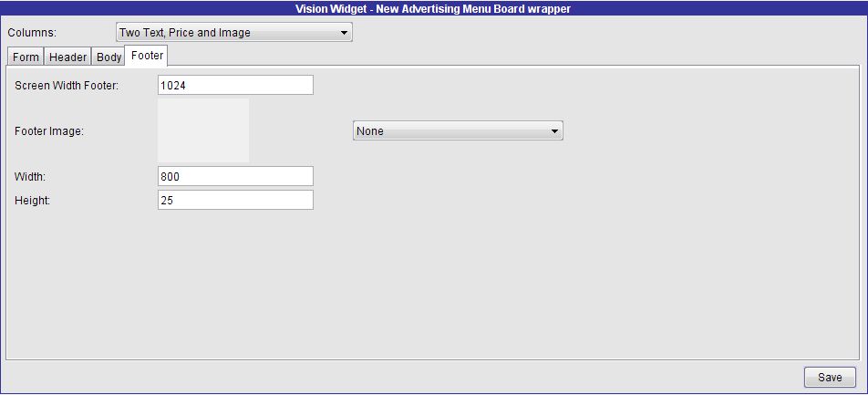The width and height of the screenshot is (868, 395).
Task: Select the Body tab
Action: pyautogui.click(x=108, y=57)
